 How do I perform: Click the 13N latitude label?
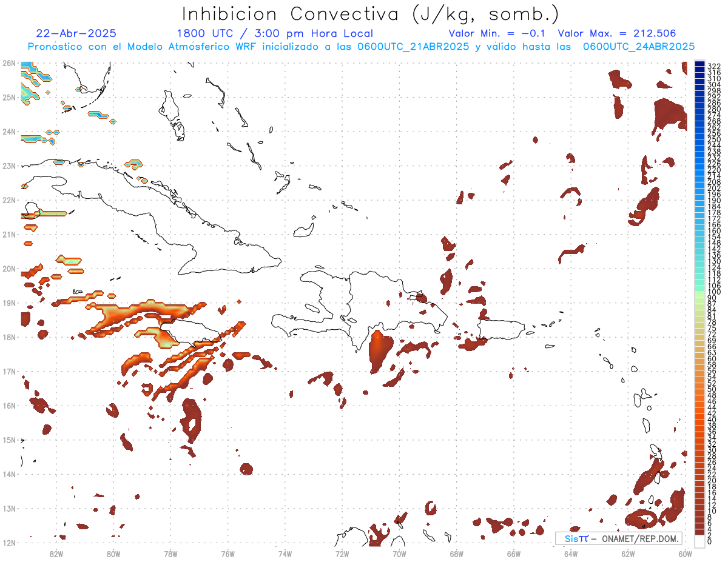9,508
